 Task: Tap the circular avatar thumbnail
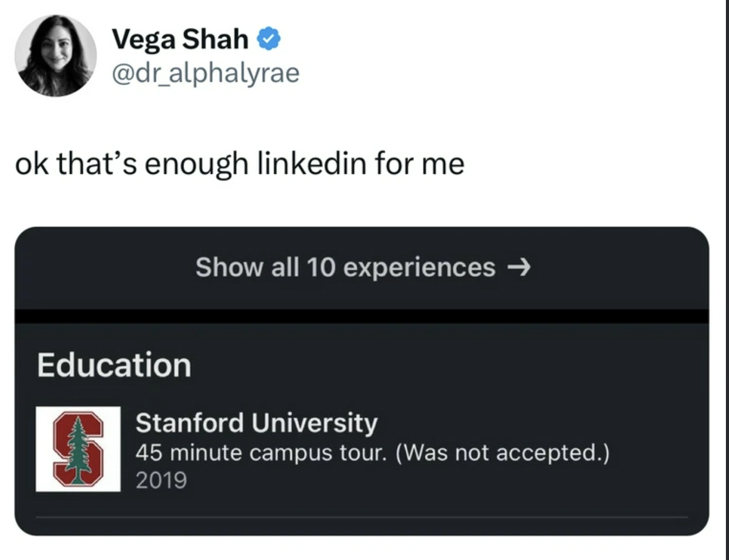tap(55, 56)
